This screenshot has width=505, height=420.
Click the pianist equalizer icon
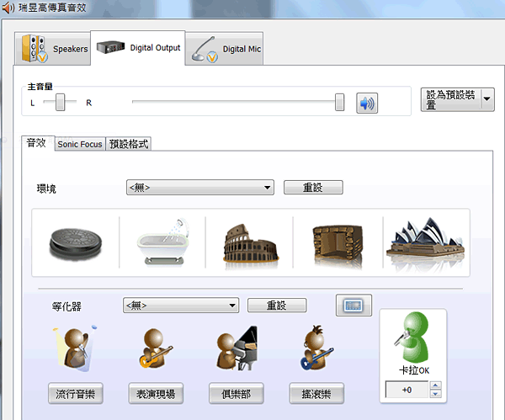pos(237,348)
